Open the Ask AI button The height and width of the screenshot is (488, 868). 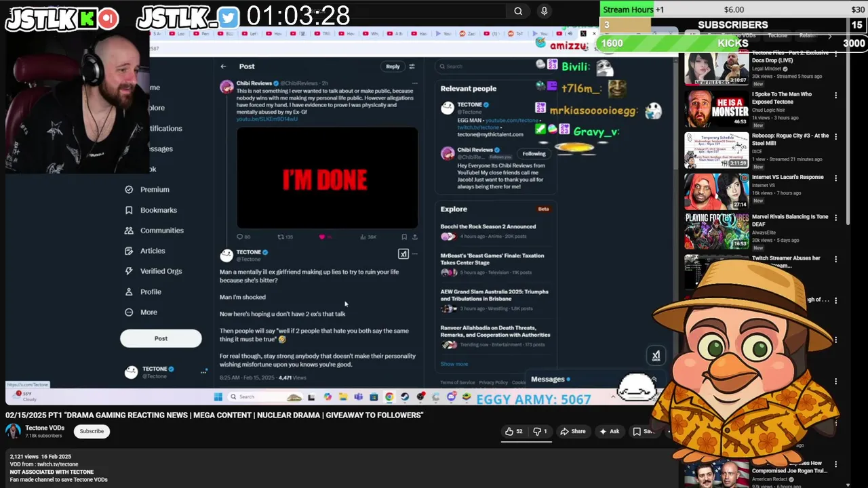[609, 431]
